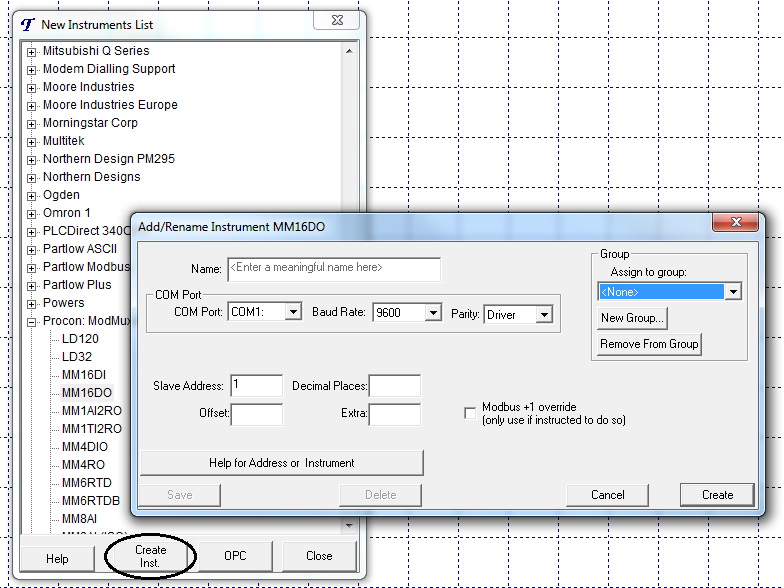784x588 pixels.
Task: Click the Decimal Places field
Action: pyautogui.click(x=395, y=385)
